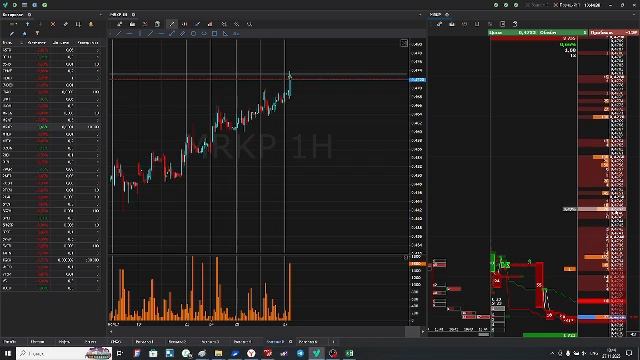Open the Windows Start menu
Viewport: 640px width, 360px height.
[8, 353]
